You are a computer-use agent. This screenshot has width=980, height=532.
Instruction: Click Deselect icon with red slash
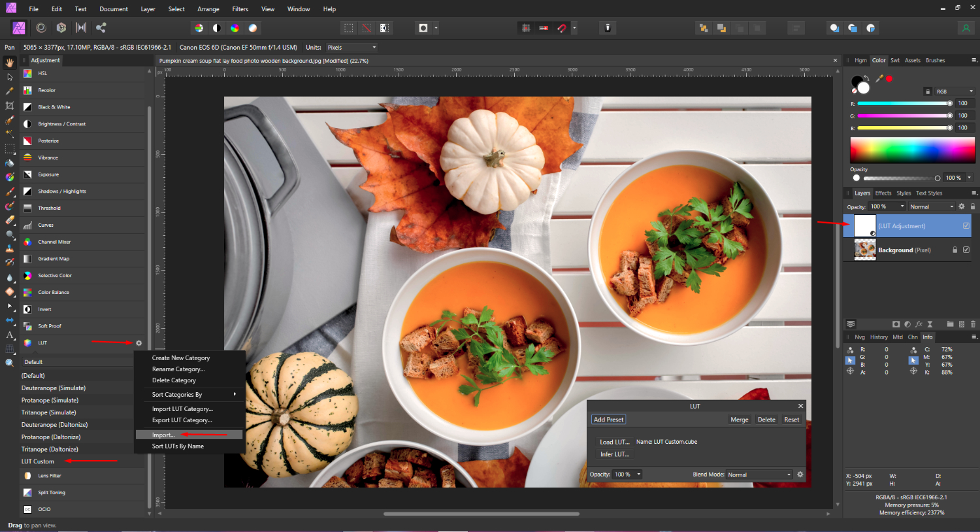pyautogui.click(x=367, y=28)
